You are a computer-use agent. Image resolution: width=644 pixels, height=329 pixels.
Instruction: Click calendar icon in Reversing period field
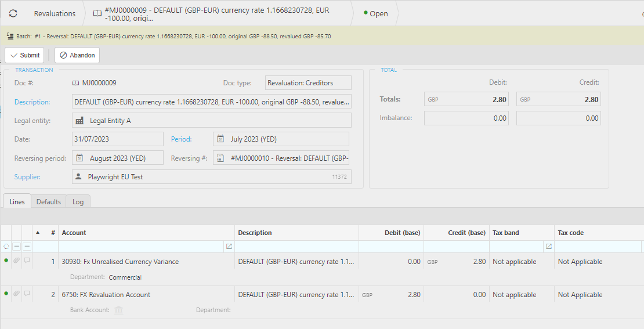(x=79, y=158)
